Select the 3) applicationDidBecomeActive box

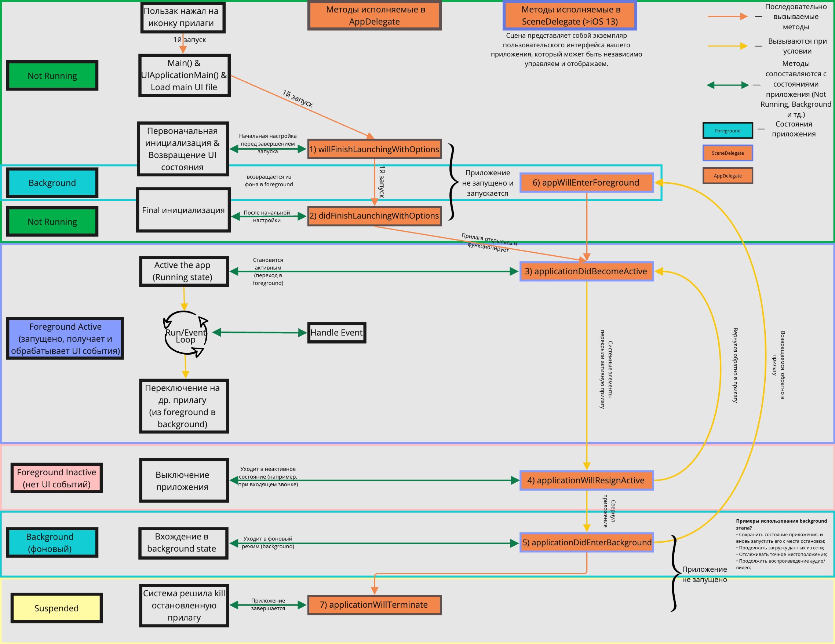tap(587, 271)
